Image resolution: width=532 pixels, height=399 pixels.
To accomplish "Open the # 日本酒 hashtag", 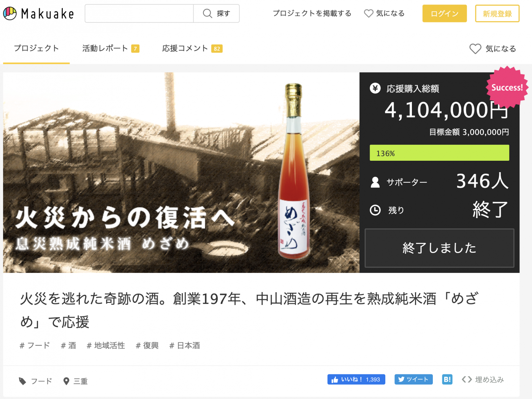I will tap(185, 345).
